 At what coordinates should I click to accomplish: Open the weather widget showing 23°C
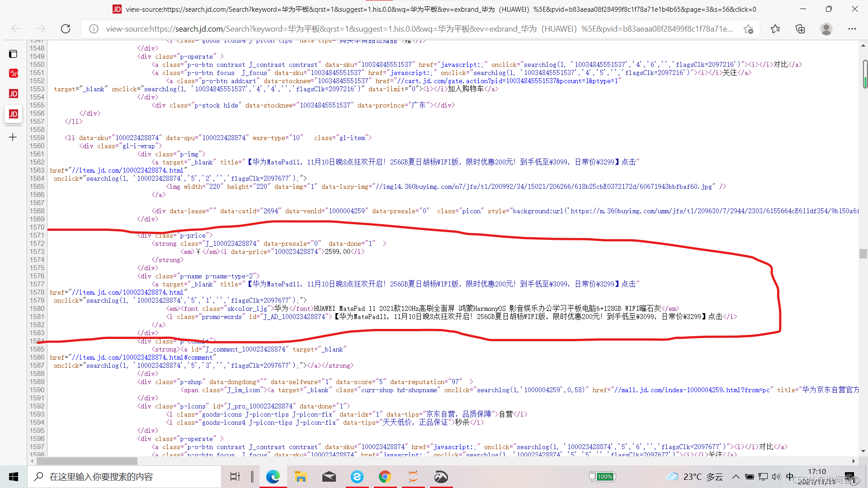point(695,477)
